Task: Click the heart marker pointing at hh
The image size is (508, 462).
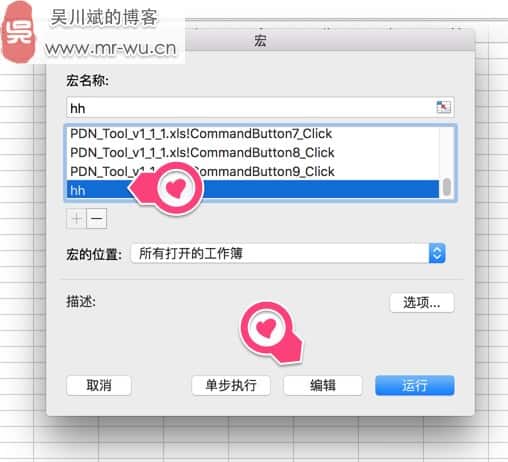Action: click(x=175, y=188)
